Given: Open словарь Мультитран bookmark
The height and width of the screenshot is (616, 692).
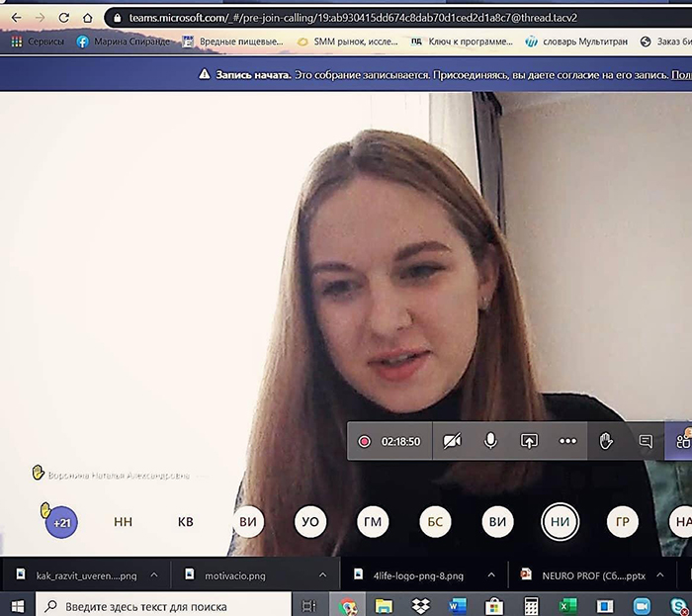Looking at the screenshot, I should tap(576, 42).
